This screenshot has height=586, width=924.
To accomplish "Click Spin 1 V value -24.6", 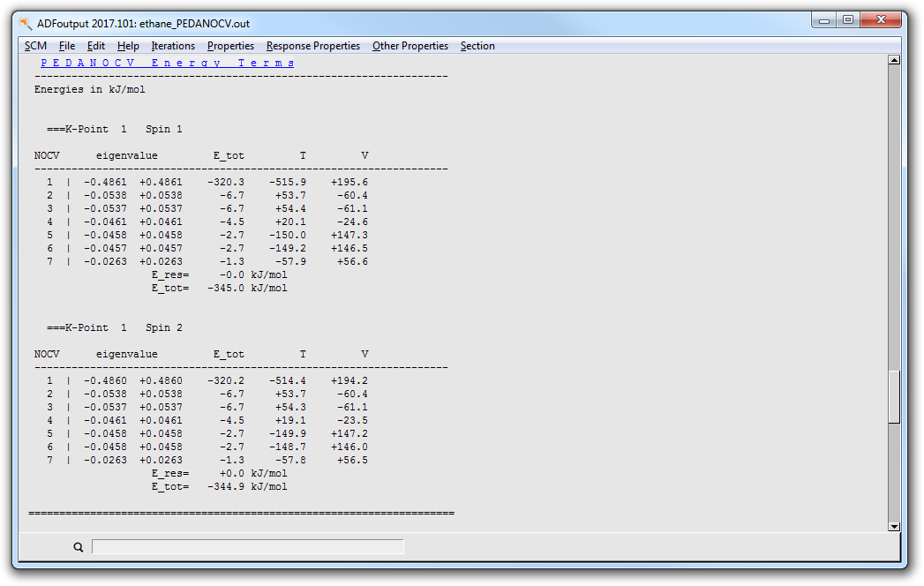I will [352, 222].
